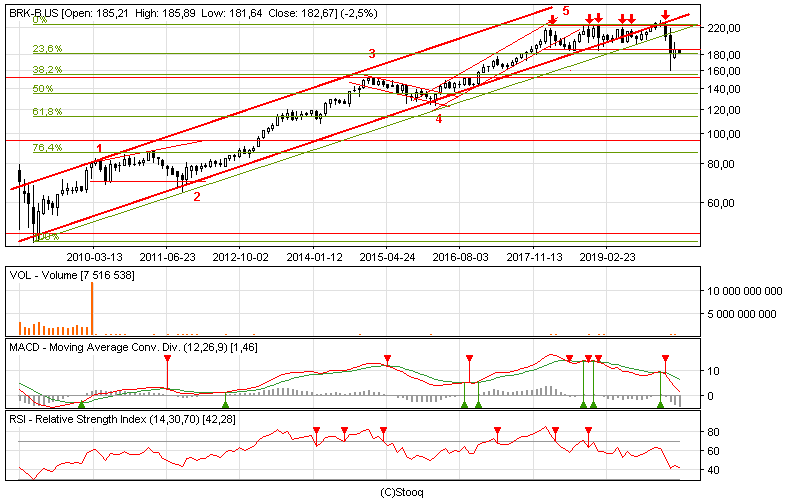This screenshot has width=800, height=500.
Task: Click the 5 000 000 000 volume axis label
Action: click(742, 314)
